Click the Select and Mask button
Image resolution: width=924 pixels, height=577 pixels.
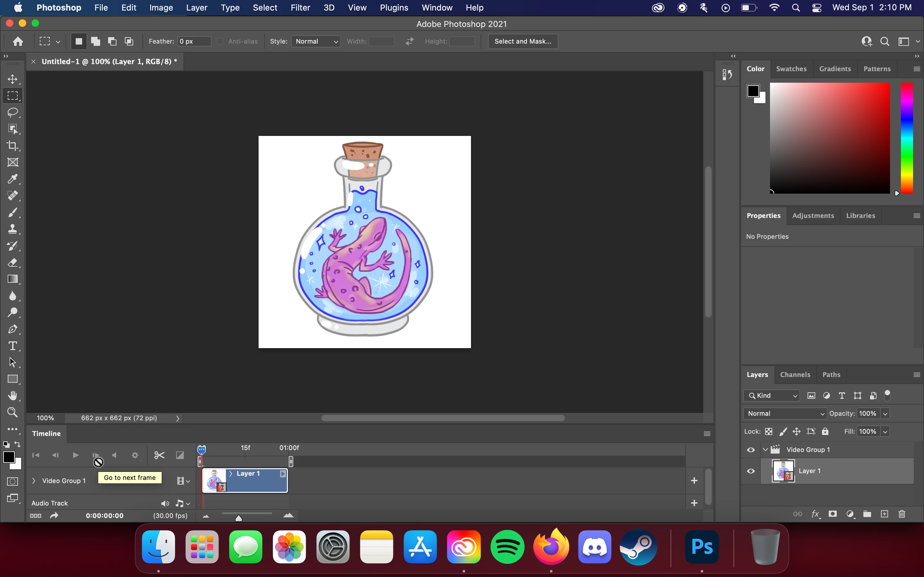523,41
